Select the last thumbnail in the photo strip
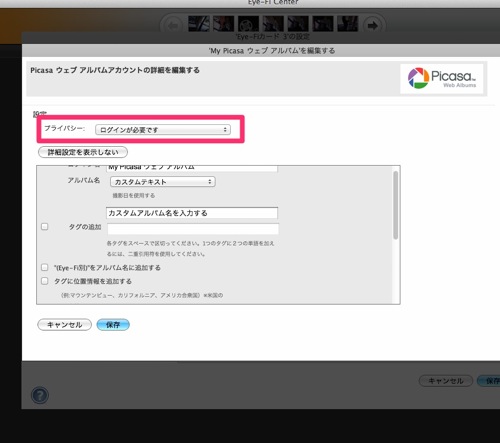The height and width of the screenshot is (443, 500). point(348,23)
